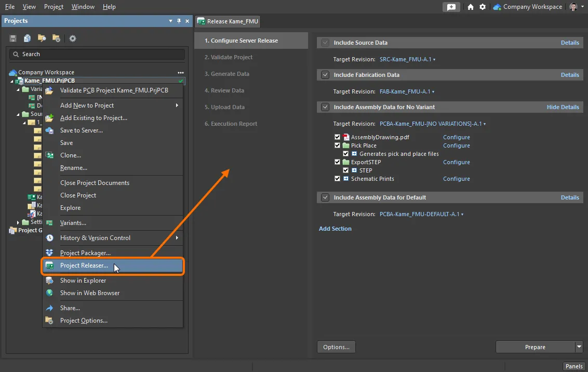The image size is (588, 372).
Task: Open the PCBA-Kame_FMU-[NO VARIATIONS]-A.1 revision dropdown
Action: 433,124
